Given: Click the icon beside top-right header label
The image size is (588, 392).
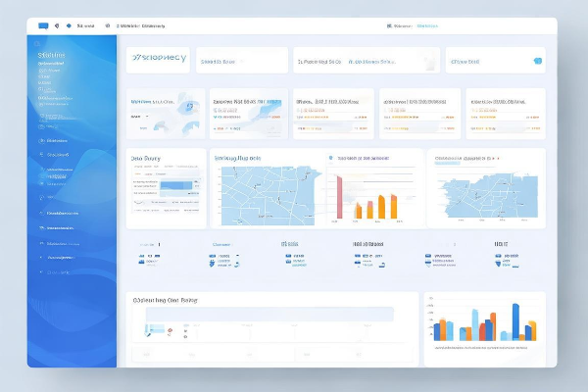Looking at the screenshot, I should pos(389,26).
